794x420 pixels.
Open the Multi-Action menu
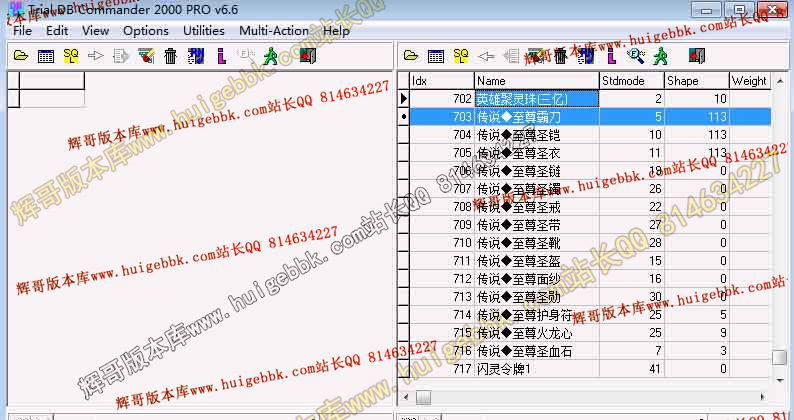tap(274, 31)
